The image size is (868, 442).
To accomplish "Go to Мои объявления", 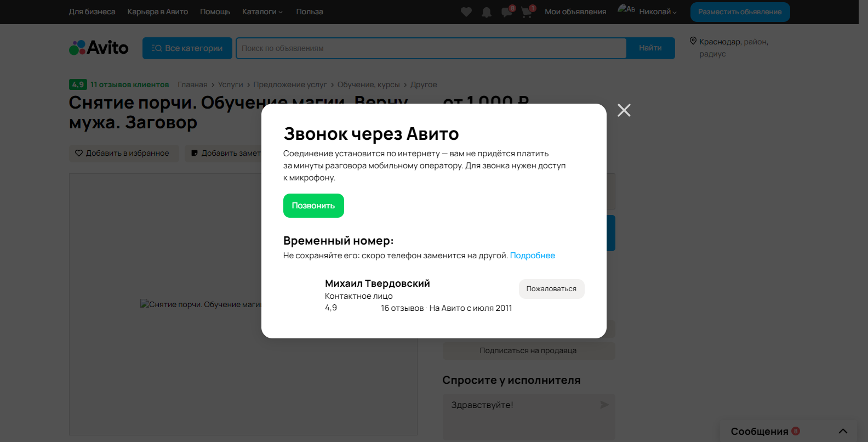I will [575, 12].
